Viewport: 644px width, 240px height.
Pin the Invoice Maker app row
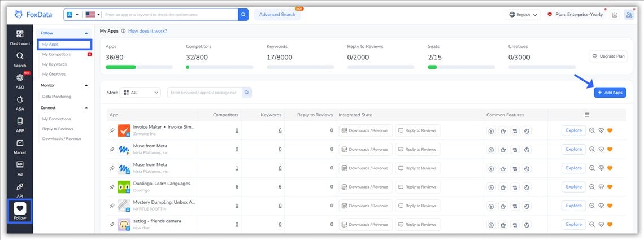pos(112,130)
